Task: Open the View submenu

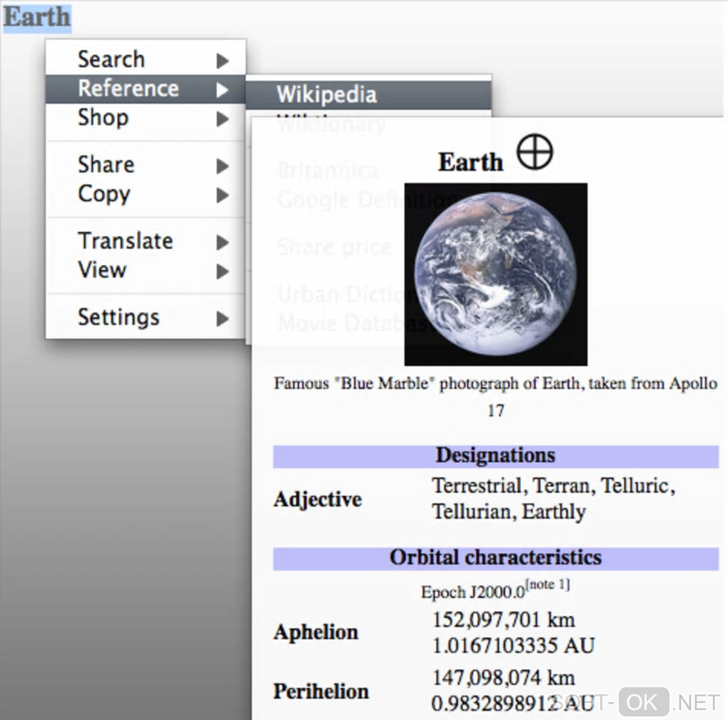Action: [146, 270]
